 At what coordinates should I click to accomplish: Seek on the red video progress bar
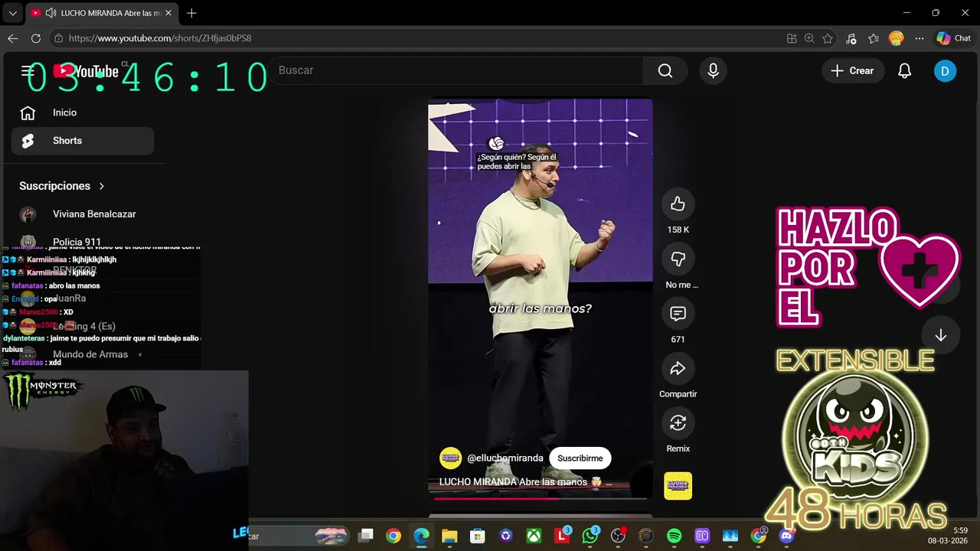click(x=540, y=498)
